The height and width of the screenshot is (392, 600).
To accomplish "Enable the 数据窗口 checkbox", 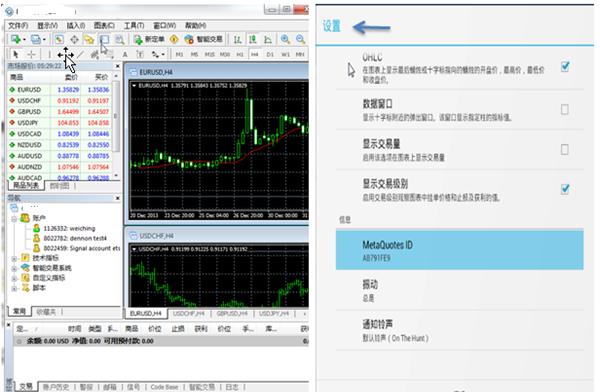I will tap(564, 110).
